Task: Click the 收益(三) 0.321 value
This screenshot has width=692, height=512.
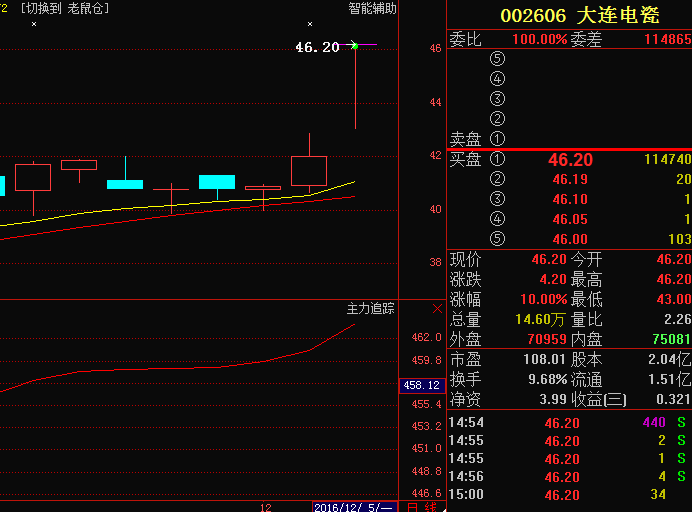Action: pyautogui.click(x=673, y=399)
